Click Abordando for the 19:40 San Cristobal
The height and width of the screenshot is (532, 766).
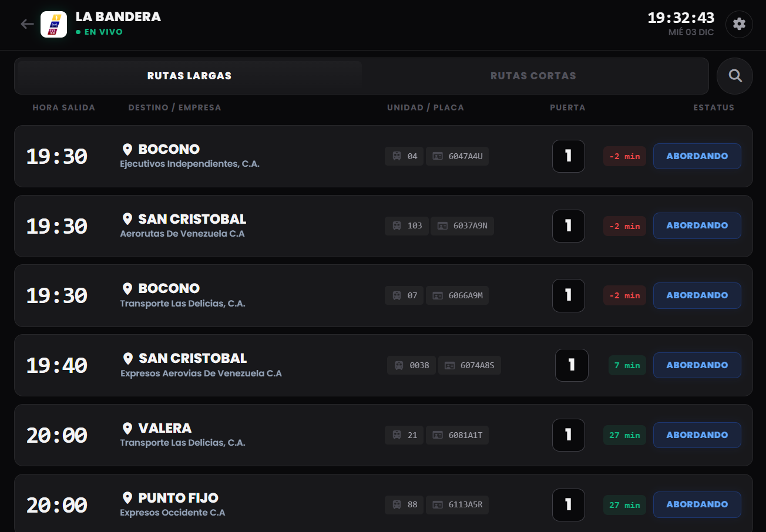pyautogui.click(x=697, y=365)
